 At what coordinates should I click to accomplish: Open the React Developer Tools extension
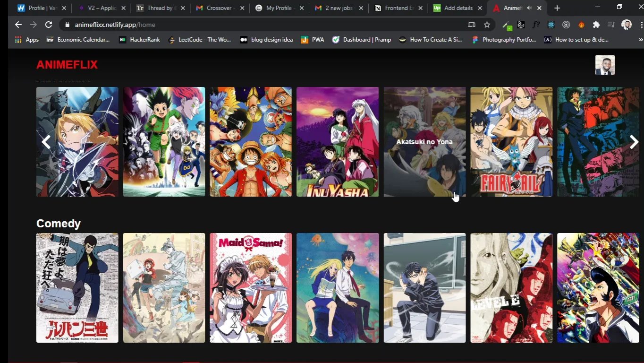point(551,25)
